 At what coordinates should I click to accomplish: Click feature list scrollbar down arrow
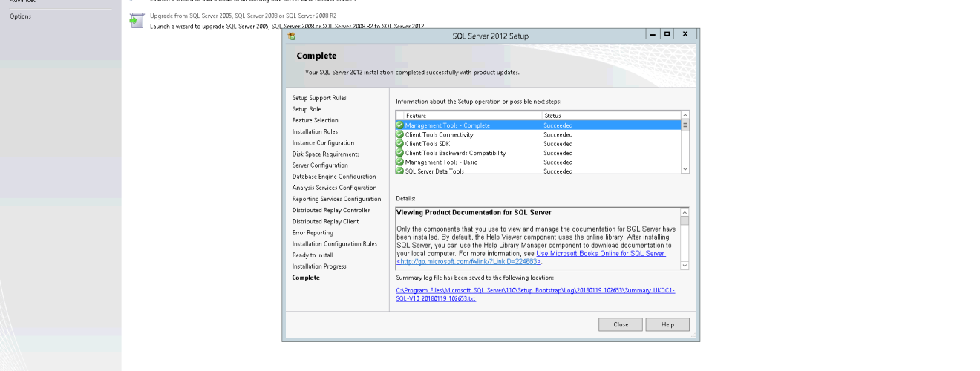685,170
